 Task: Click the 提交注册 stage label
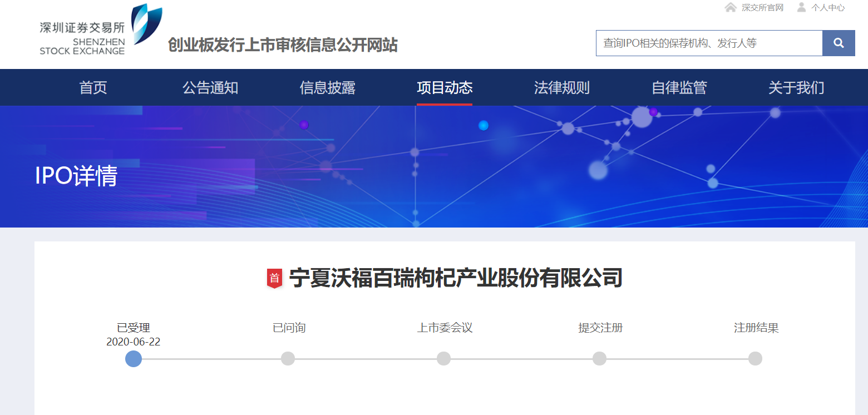coord(600,328)
